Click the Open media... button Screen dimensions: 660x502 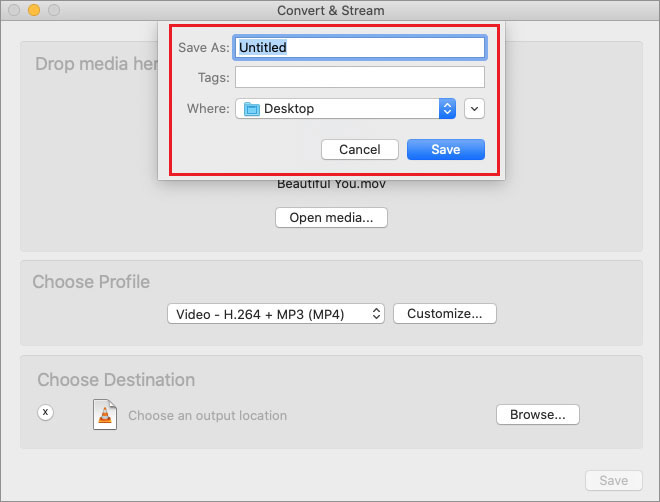coord(331,217)
